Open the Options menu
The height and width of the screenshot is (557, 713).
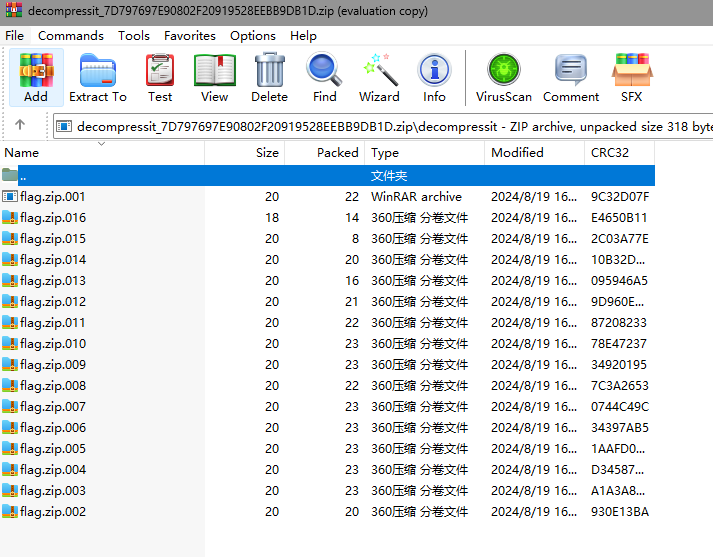[253, 35]
